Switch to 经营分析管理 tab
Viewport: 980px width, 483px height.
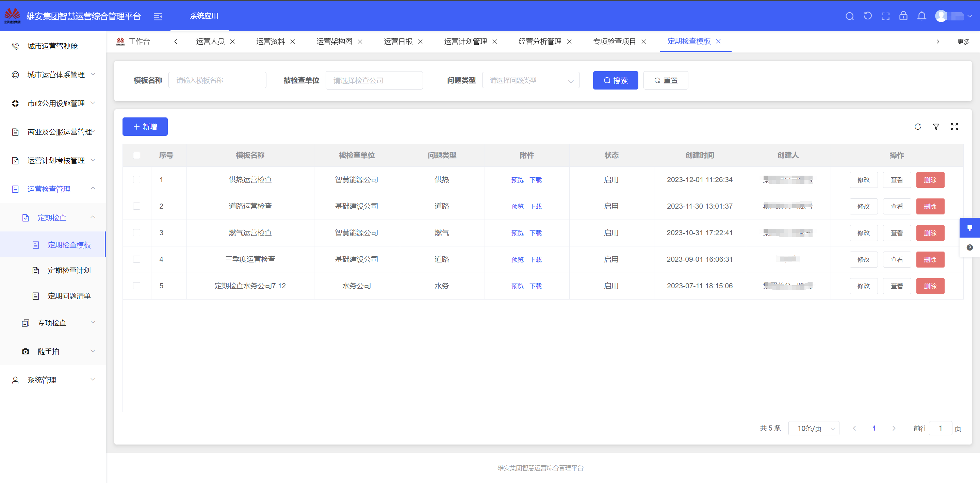point(540,42)
